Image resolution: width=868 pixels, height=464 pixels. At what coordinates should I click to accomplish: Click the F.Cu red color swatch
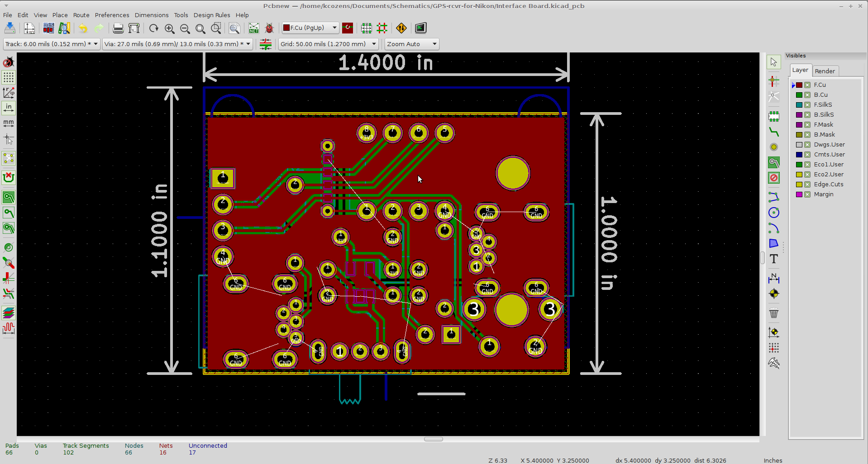tap(799, 85)
